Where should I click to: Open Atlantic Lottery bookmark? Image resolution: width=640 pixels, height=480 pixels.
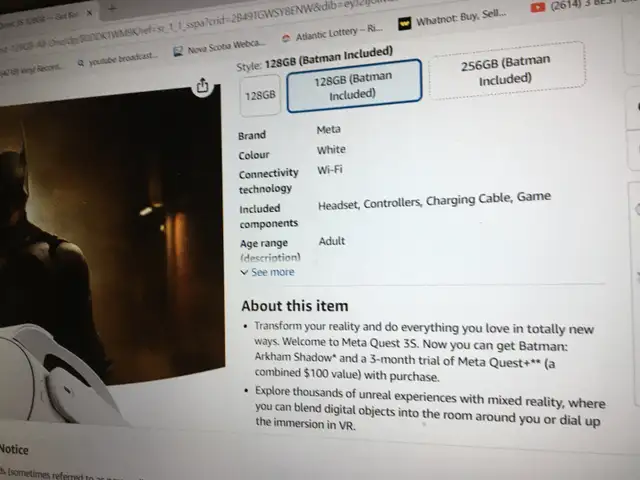point(332,34)
